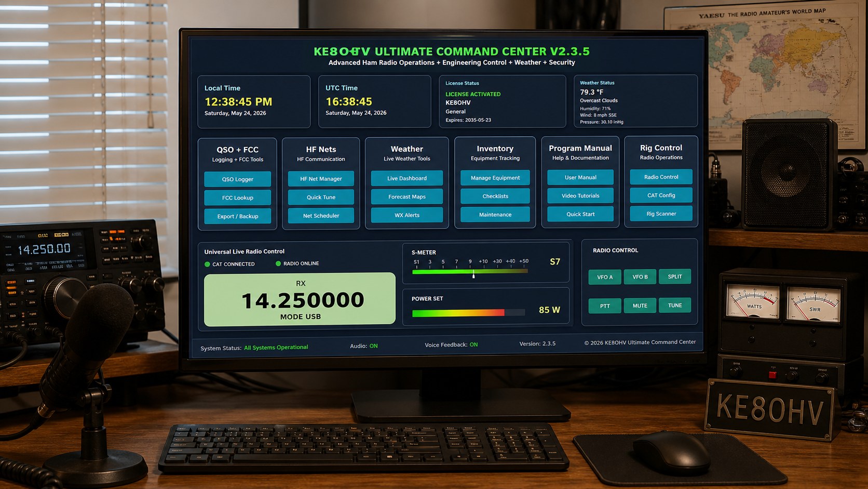The width and height of the screenshot is (868, 489).
Task: View Forecast Maps
Action: click(407, 197)
